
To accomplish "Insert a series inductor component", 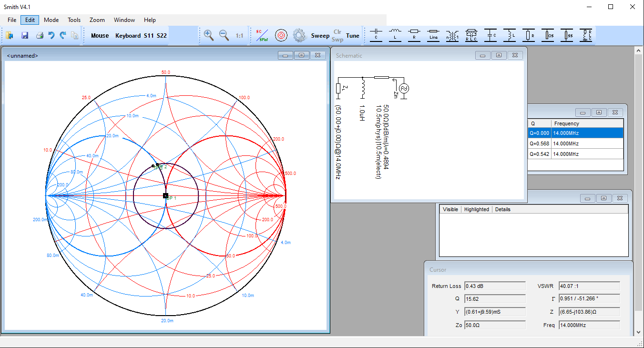I will (395, 35).
